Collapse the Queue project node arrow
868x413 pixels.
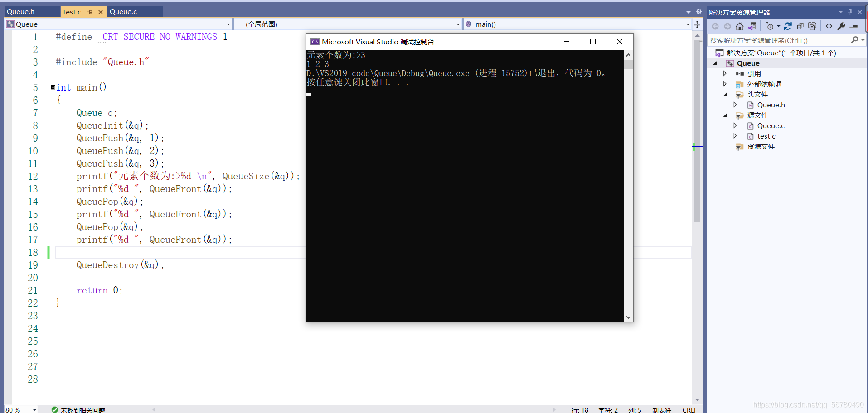point(715,63)
